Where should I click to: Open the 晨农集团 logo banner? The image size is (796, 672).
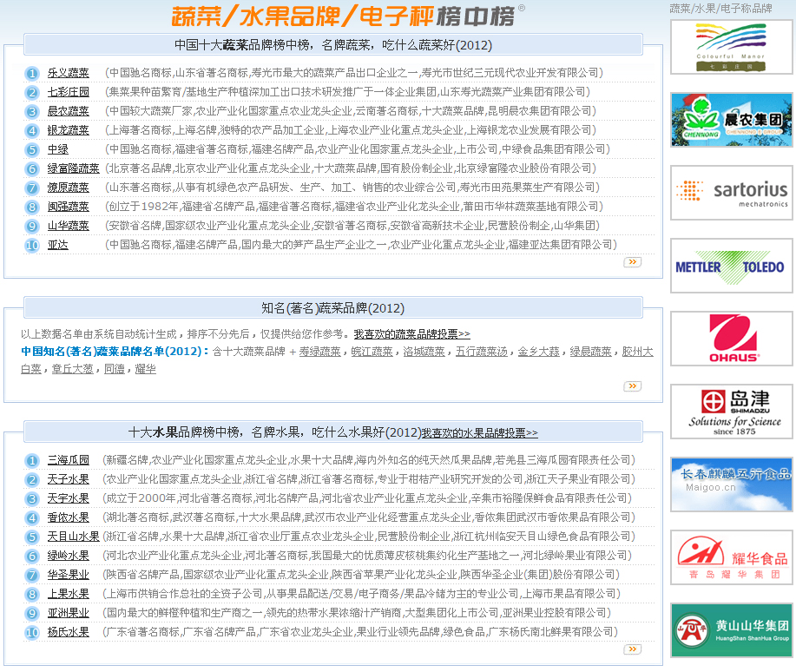tap(731, 120)
